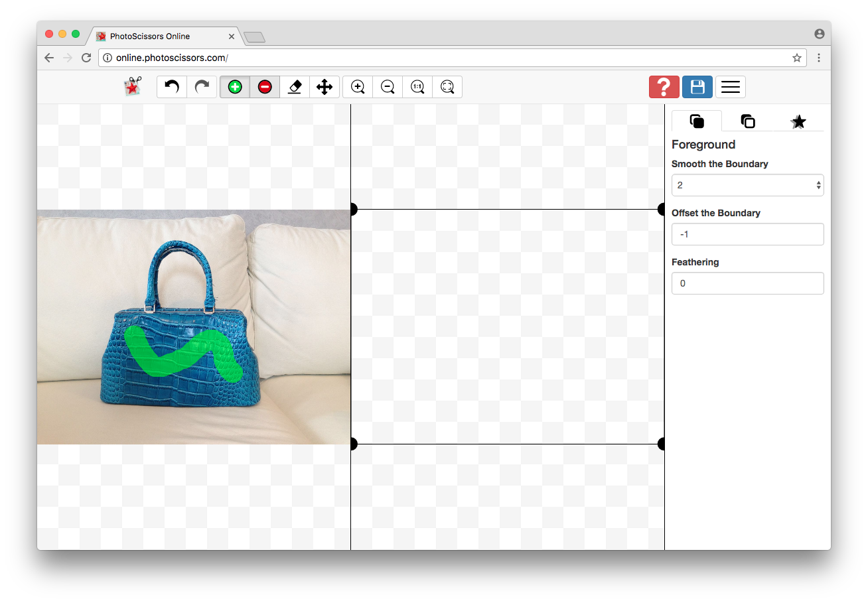Click the browser reload button
The image size is (868, 603).
pos(86,58)
